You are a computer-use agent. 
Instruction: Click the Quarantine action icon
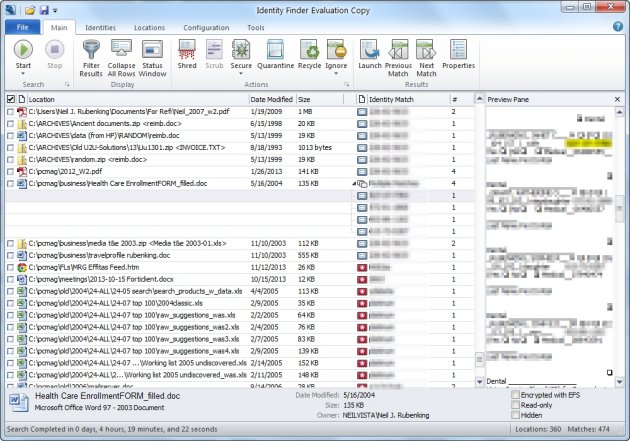(x=275, y=50)
